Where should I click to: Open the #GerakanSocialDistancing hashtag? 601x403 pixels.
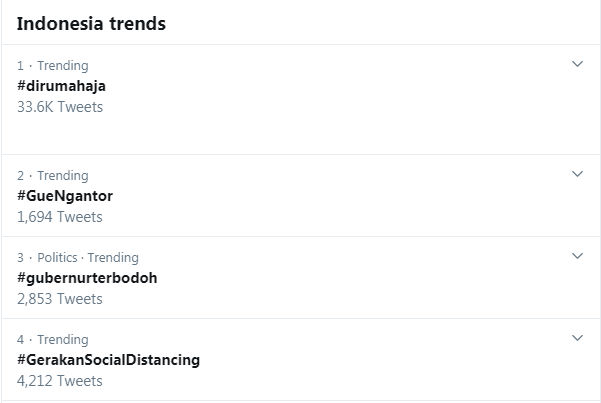click(x=108, y=360)
